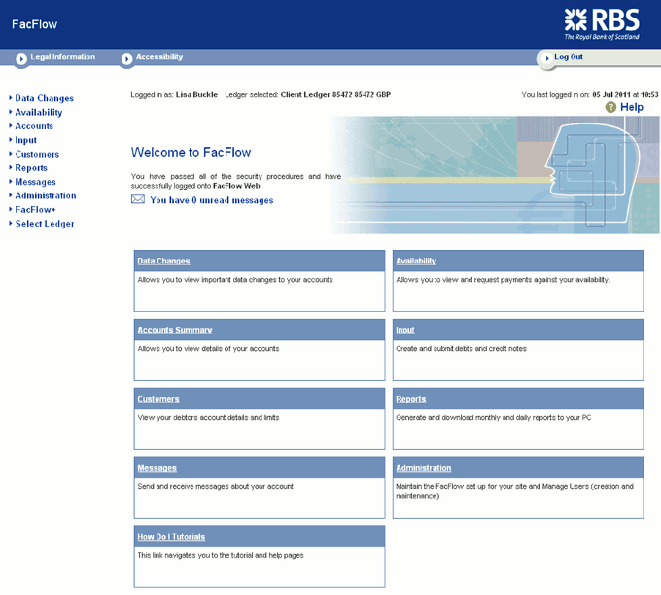
Task: Expand the Accounts sidebar menu
Action: (34, 126)
